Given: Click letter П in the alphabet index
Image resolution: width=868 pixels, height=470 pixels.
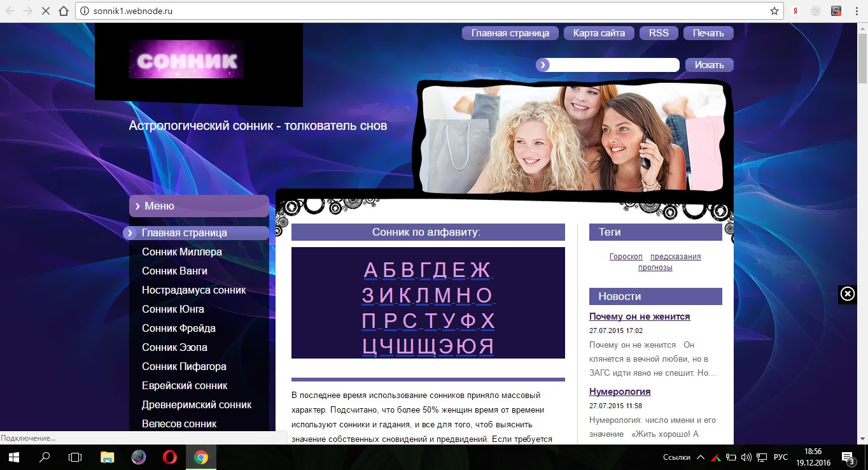Looking at the screenshot, I should (370, 320).
